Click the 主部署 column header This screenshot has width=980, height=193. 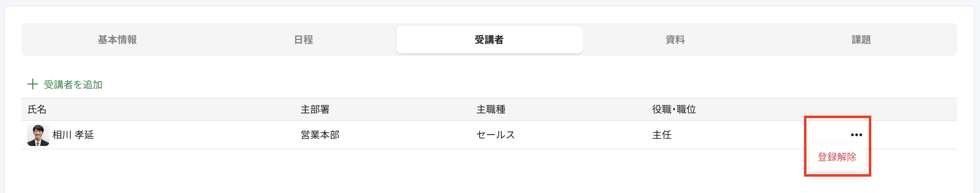tap(315, 109)
